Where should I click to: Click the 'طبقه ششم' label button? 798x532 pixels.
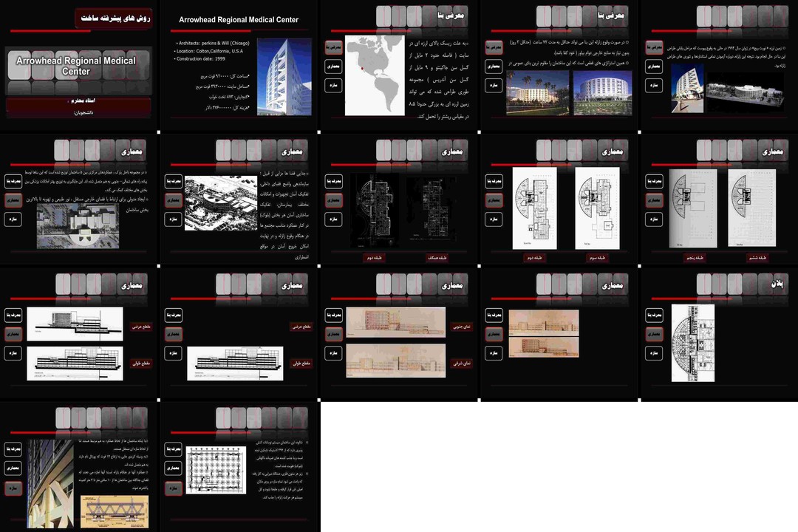point(757,258)
